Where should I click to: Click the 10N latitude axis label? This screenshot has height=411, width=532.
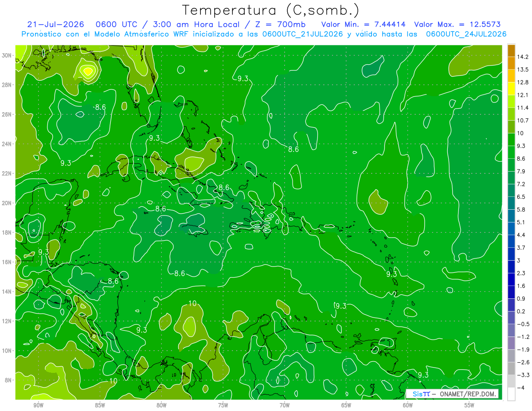7,351
